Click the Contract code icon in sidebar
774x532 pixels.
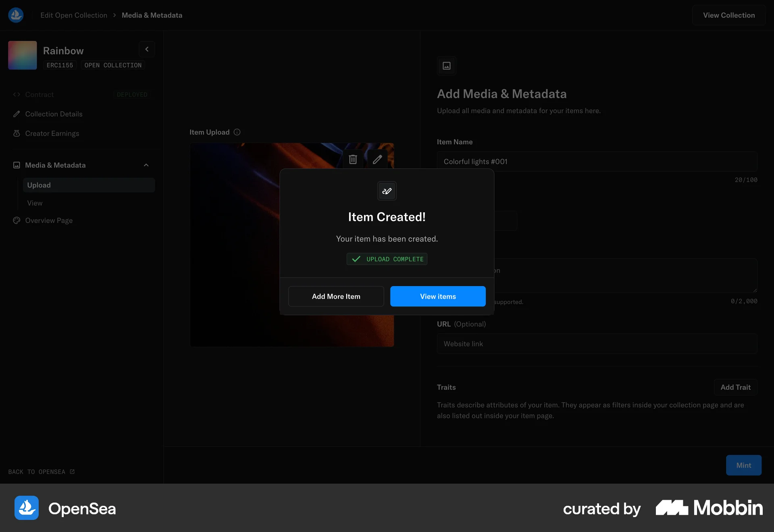coord(17,94)
